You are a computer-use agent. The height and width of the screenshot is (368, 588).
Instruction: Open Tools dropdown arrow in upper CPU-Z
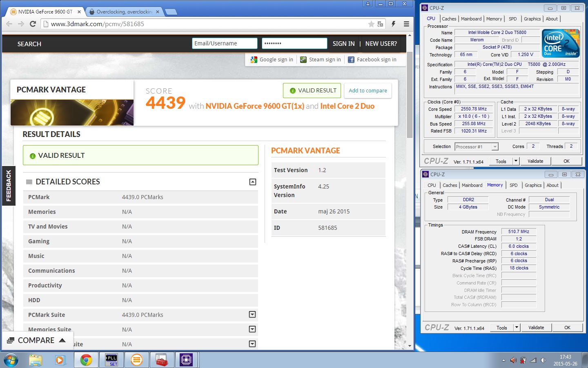tap(516, 161)
